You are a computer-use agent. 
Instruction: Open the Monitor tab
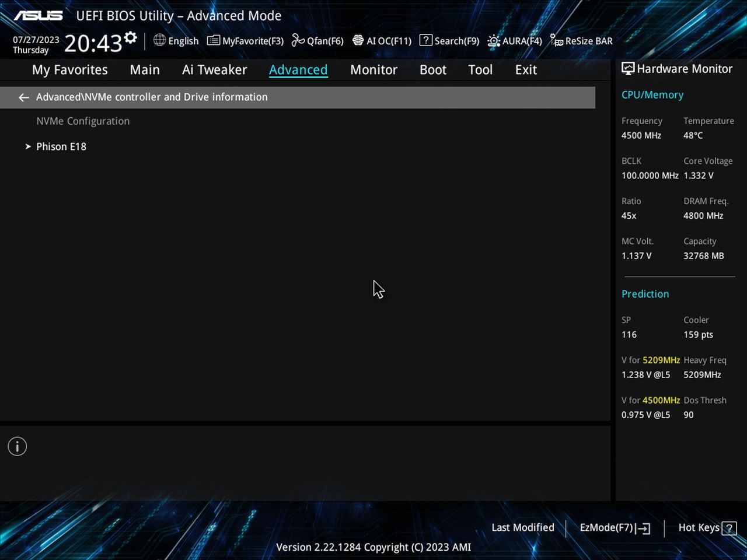[373, 70]
